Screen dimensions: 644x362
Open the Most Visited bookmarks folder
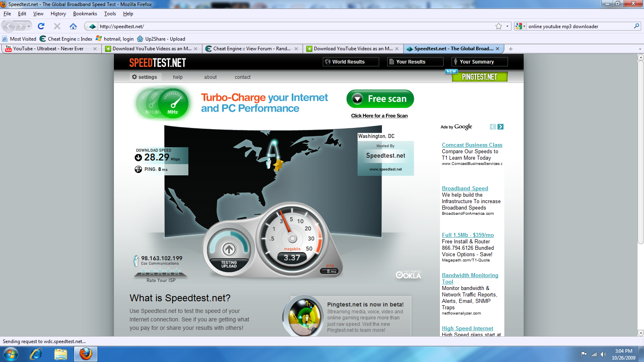click(x=19, y=39)
